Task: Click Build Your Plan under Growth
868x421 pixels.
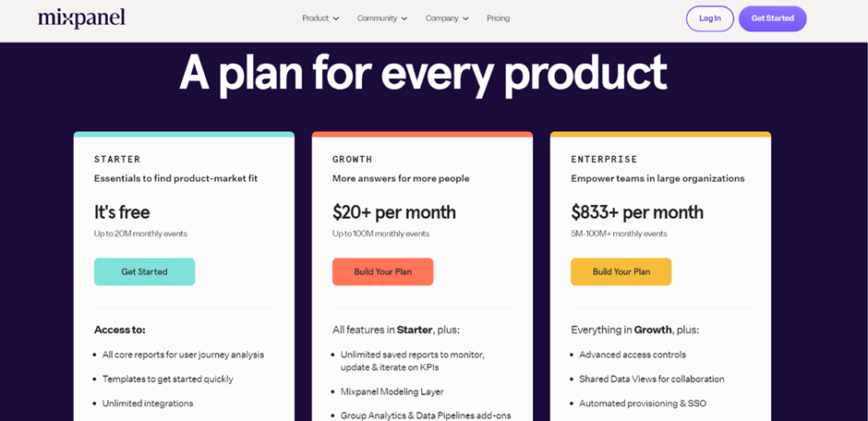Action: point(383,271)
